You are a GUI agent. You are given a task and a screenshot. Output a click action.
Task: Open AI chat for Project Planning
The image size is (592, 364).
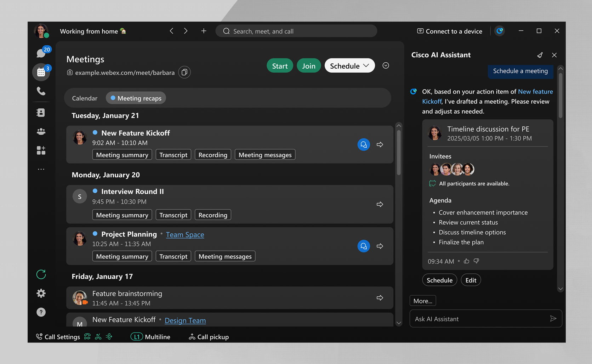point(364,246)
